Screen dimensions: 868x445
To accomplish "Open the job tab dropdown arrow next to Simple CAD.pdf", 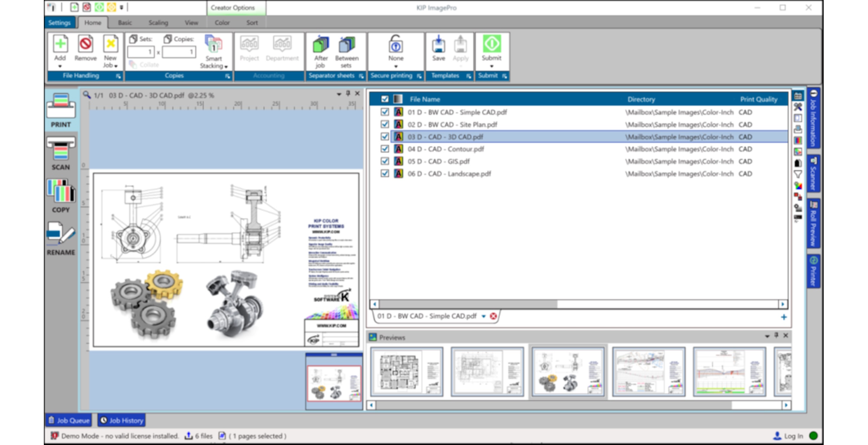I will pyautogui.click(x=483, y=316).
